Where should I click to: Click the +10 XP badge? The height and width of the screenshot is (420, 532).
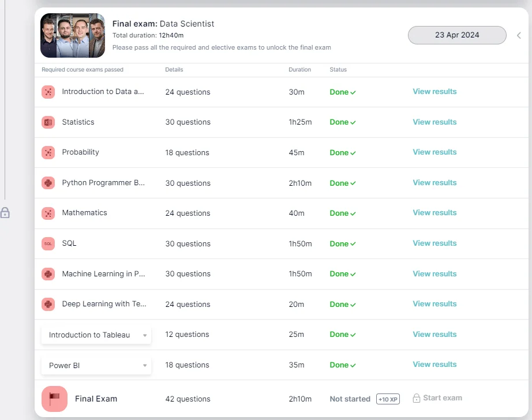[x=388, y=399]
